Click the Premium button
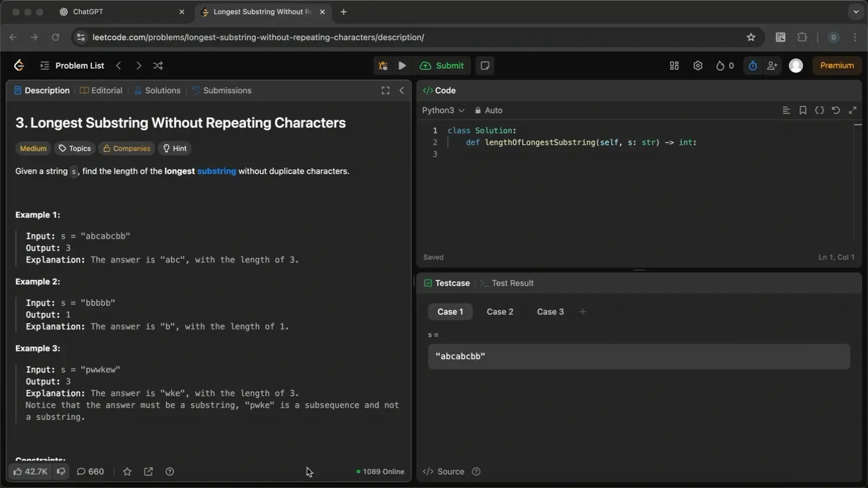Viewport: 868px width, 488px height. point(837,66)
